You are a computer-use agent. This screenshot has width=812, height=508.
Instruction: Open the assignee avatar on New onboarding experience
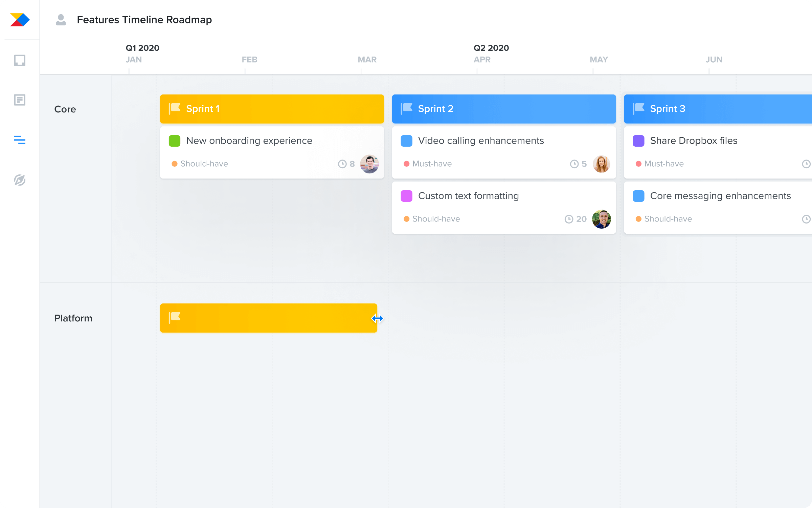click(369, 164)
